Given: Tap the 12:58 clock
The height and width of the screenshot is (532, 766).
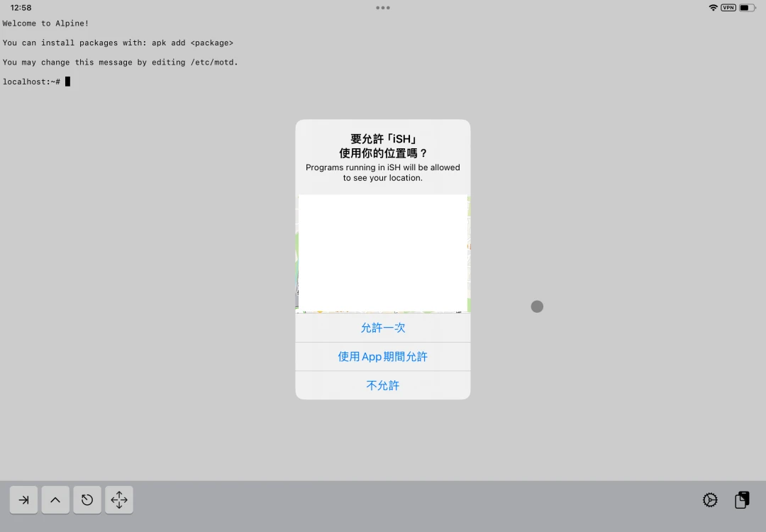Looking at the screenshot, I should 21,8.
